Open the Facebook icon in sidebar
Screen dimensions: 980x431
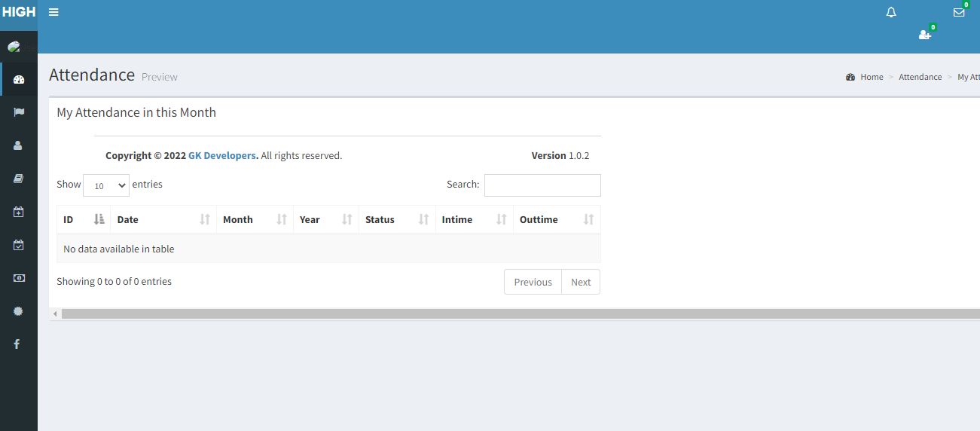click(17, 344)
